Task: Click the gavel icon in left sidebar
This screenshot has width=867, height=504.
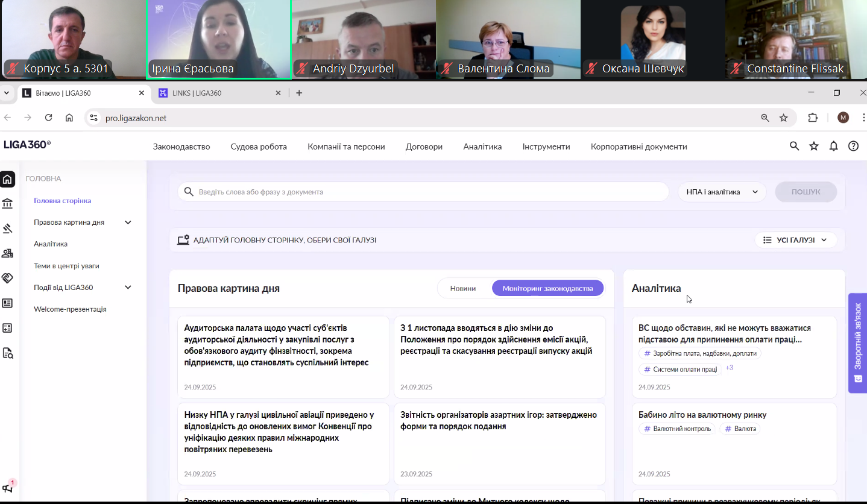Action: click(x=8, y=228)
